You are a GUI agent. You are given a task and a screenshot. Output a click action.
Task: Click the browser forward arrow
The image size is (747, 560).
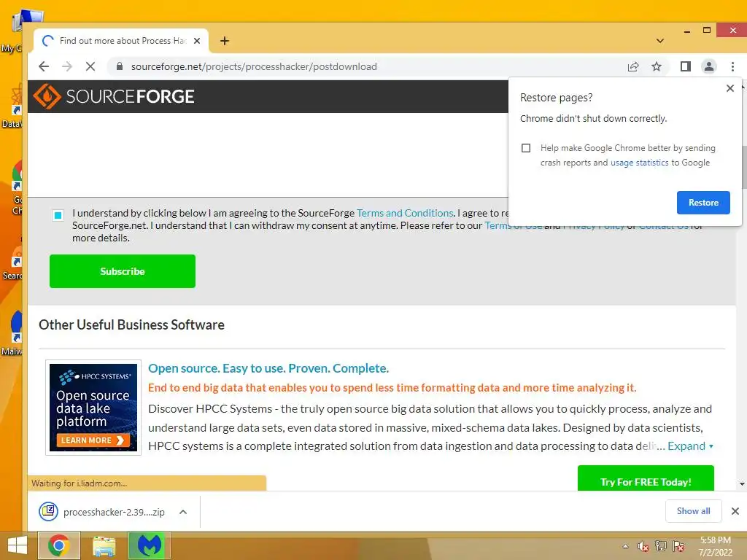(67, 66)
